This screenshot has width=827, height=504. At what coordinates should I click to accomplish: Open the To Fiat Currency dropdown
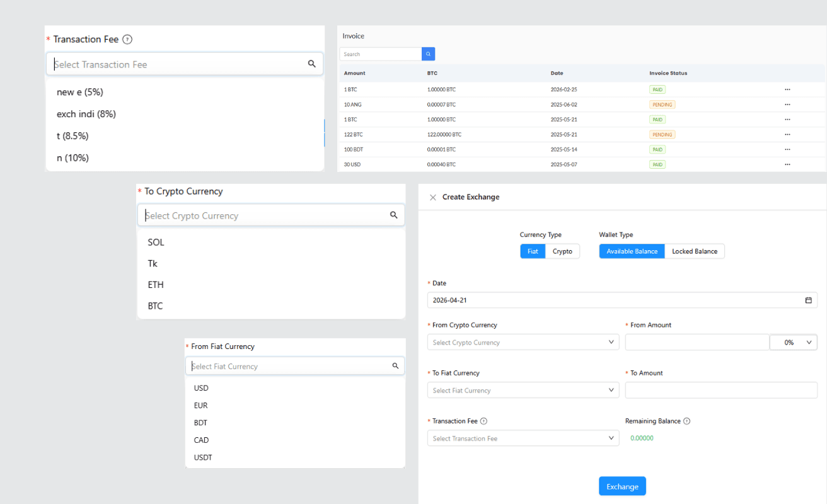523,390
